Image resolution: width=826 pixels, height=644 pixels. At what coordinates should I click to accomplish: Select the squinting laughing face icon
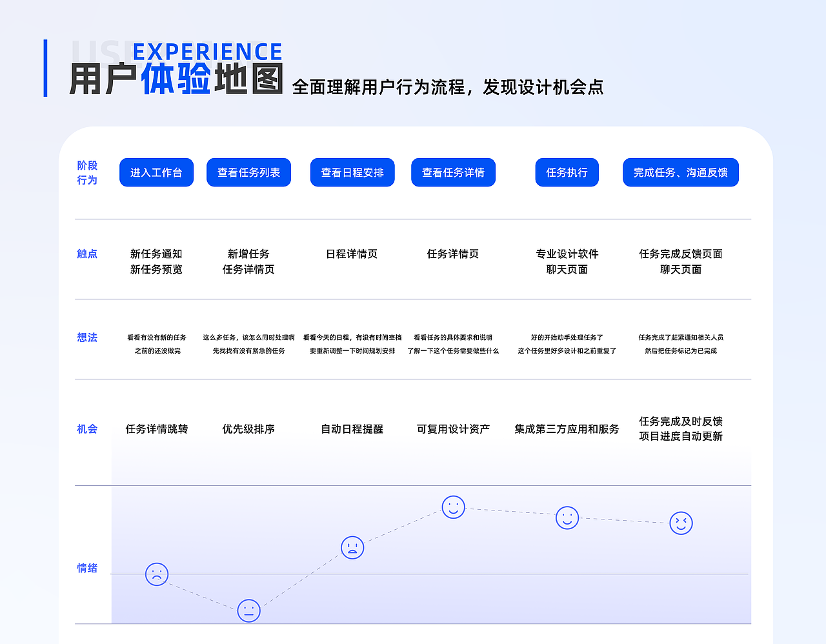tap(681, 523)
